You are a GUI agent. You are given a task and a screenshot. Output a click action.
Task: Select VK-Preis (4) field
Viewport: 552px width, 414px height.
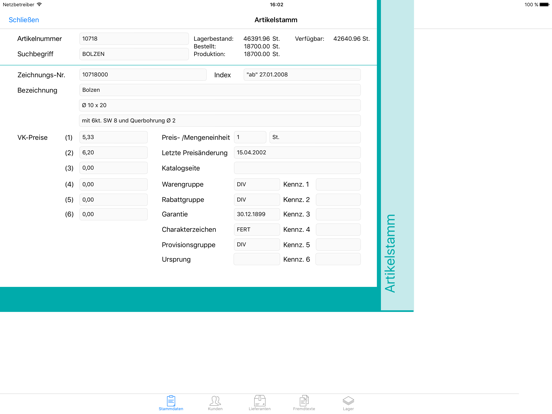point(113,184)
